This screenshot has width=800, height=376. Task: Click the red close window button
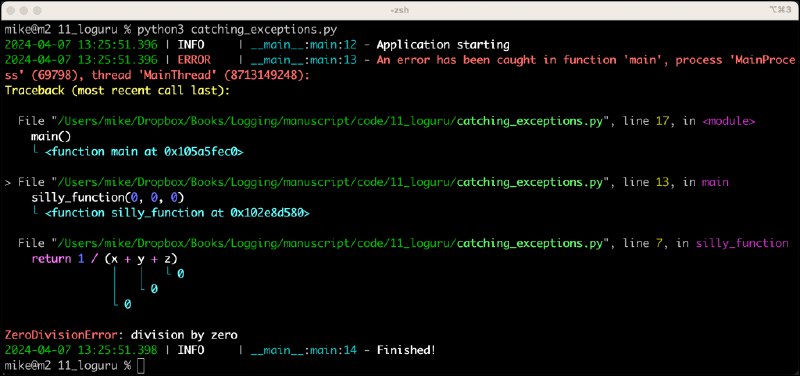[12, 10]
